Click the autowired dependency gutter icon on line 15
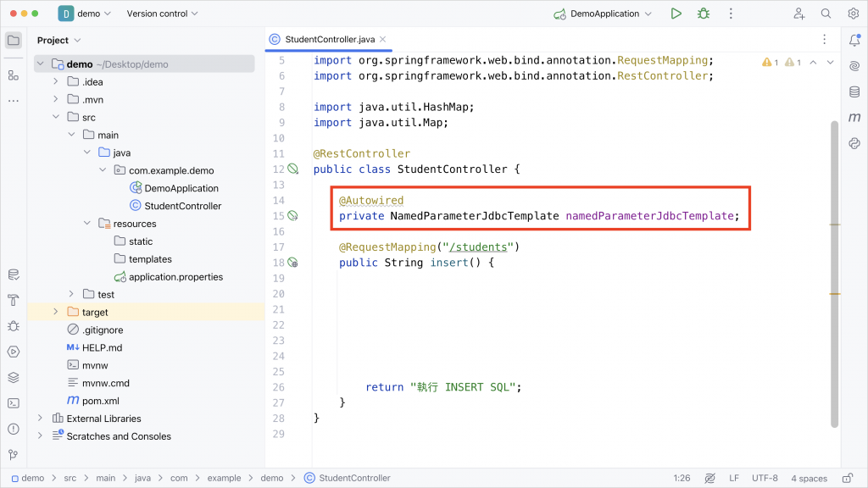The width and height of the screenshot is (868, 488). point(292,216)
